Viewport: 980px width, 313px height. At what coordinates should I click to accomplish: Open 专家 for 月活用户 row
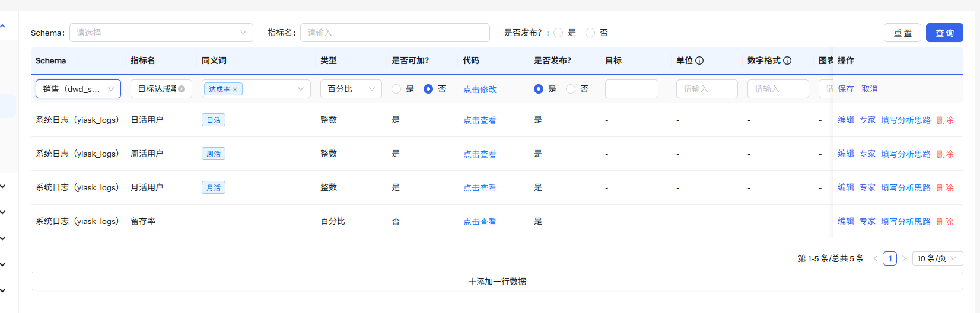click(867, 187)
